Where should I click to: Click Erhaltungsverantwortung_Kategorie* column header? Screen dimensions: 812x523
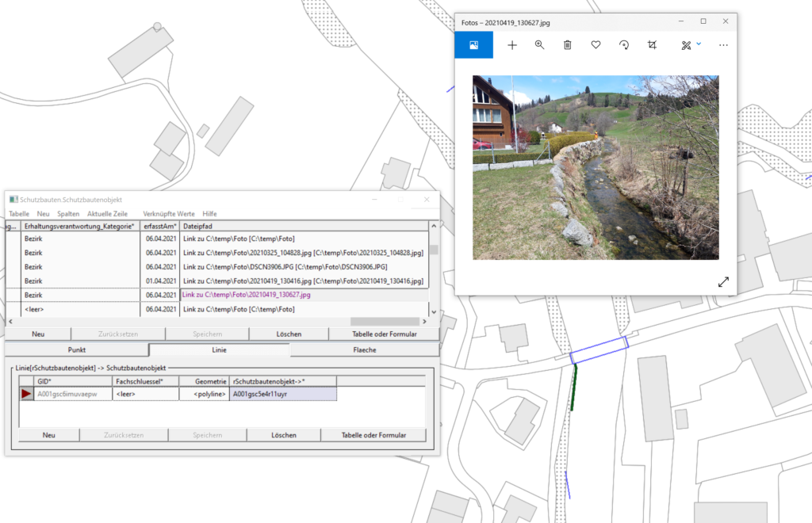80,226
